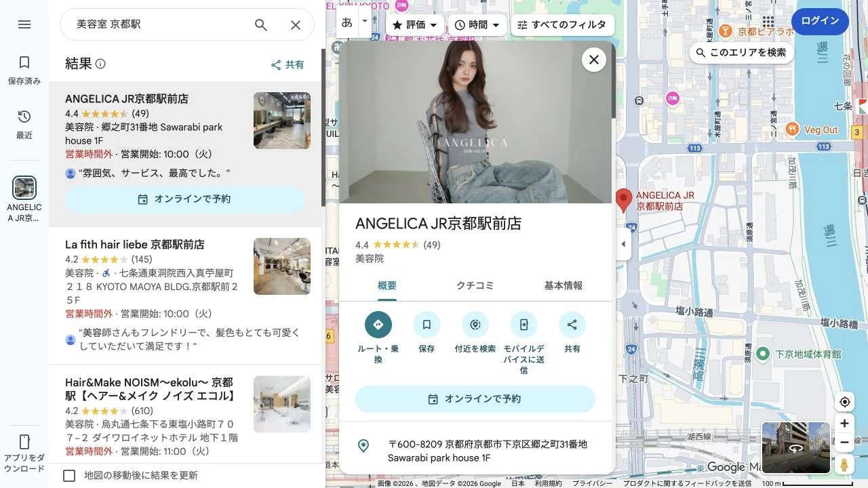This screenshot has width=868, height=488.
Task: Open the Hair&Make NOISM〜ekolu〜 result
Action: (151, 389)
